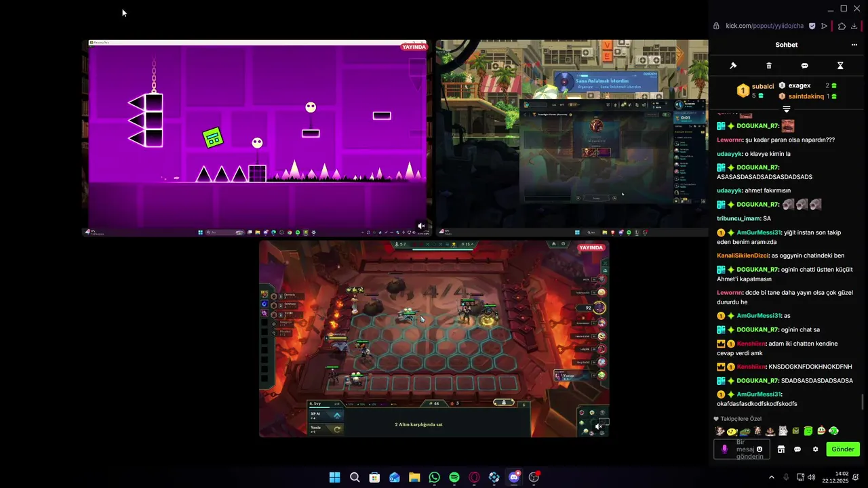Open the emoji picker smiley icon
The image size is (868, 488).
click(759, 449)
